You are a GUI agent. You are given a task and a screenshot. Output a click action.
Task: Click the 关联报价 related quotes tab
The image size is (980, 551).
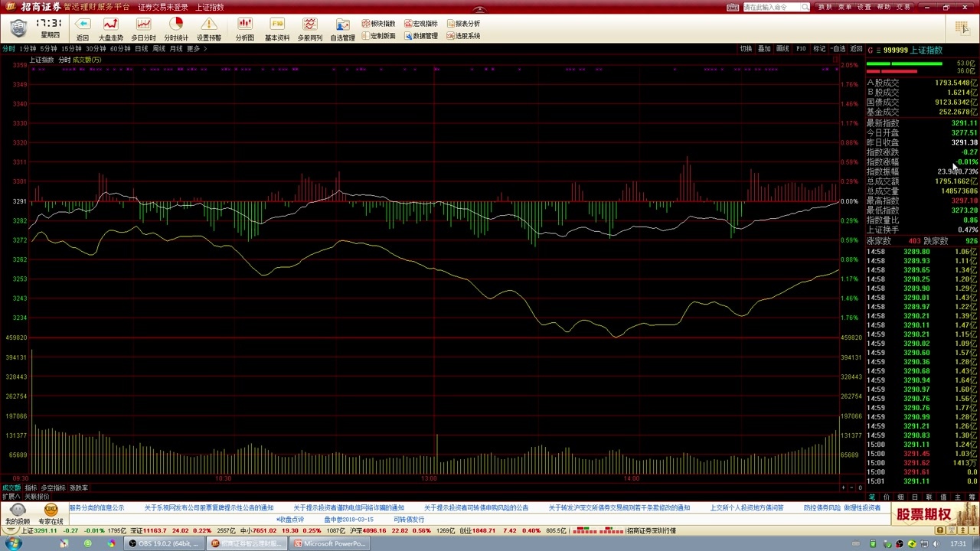tap(37, 497)
